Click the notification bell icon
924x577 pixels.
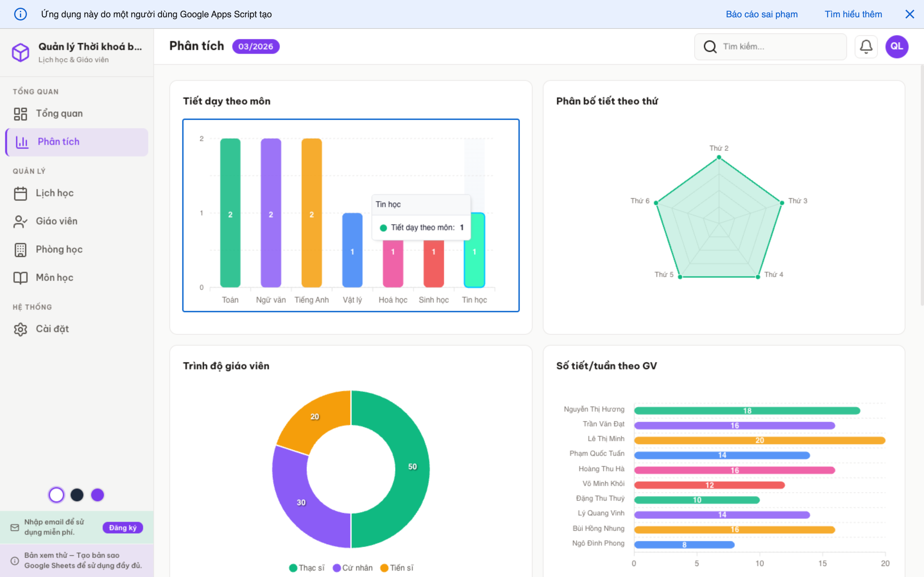866,46
